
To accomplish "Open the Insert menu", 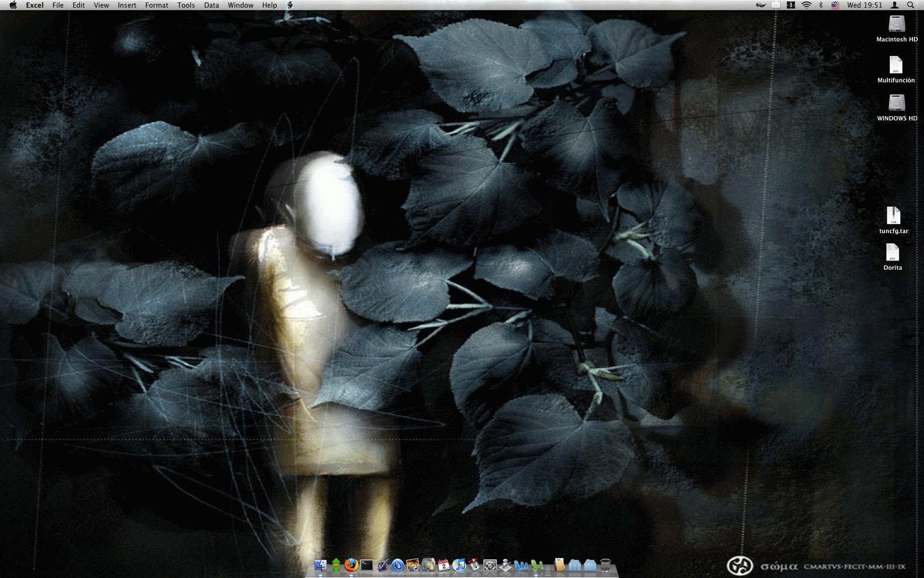I will [127, 5].
